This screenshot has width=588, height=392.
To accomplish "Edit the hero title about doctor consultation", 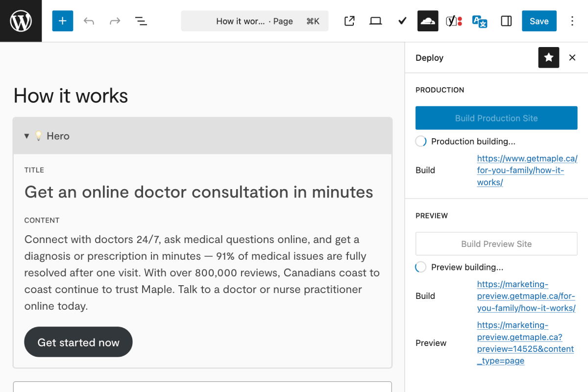I will [x=199, y=192].
